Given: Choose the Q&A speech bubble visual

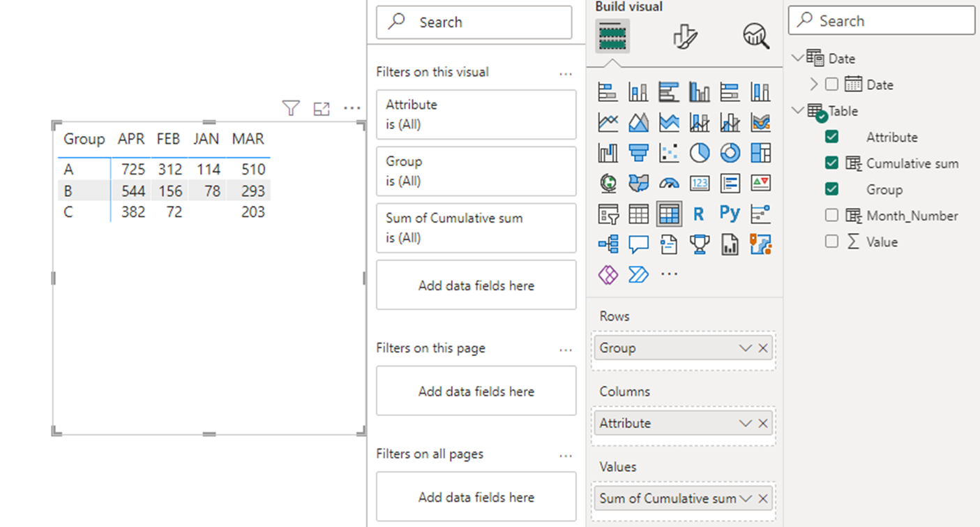Looking at the screenshot, I should (638, 244).
